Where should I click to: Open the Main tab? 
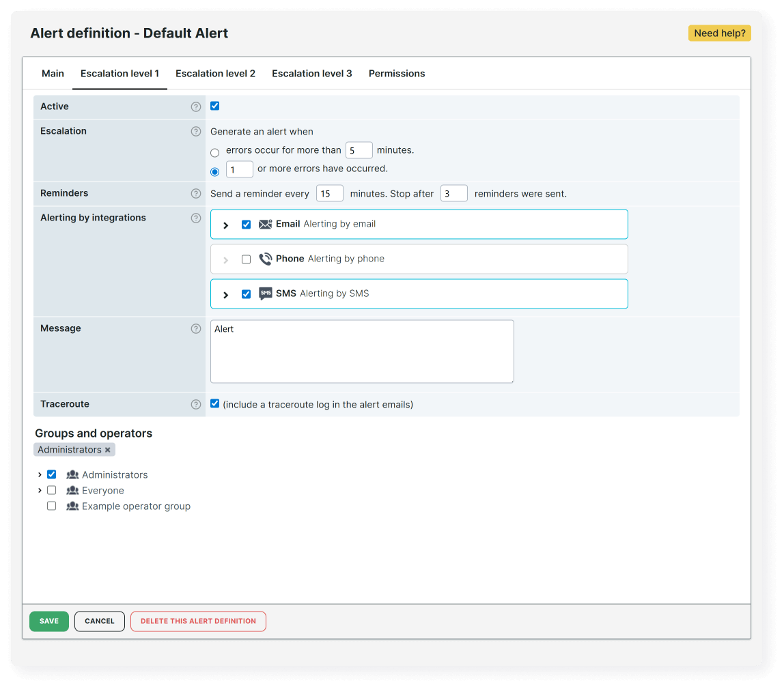tap(53, 73)
